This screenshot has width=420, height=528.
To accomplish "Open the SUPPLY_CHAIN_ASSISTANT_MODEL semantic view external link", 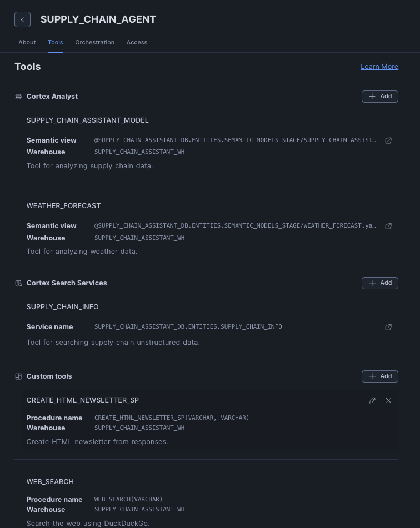I will [388, 140].
